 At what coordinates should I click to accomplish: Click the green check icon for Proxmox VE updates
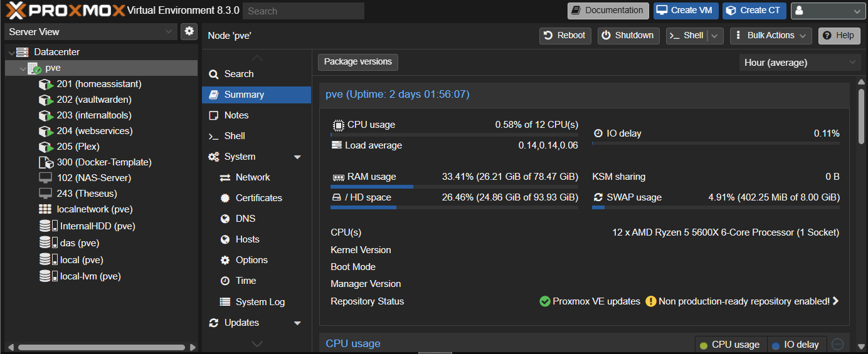(x=545, y=301)
